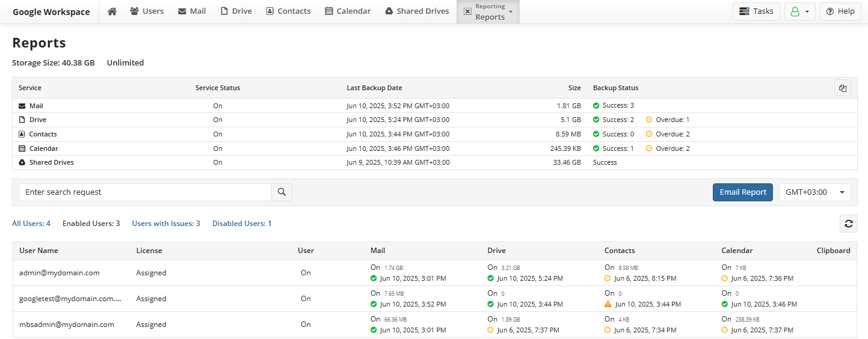
Task: Click Drive Success: 2 check icon
Action: tap(596, 120)
